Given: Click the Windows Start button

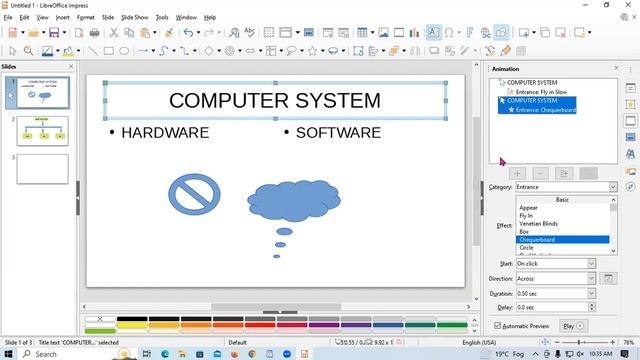Looking at the screenshot, I should [x=8, y=353].
